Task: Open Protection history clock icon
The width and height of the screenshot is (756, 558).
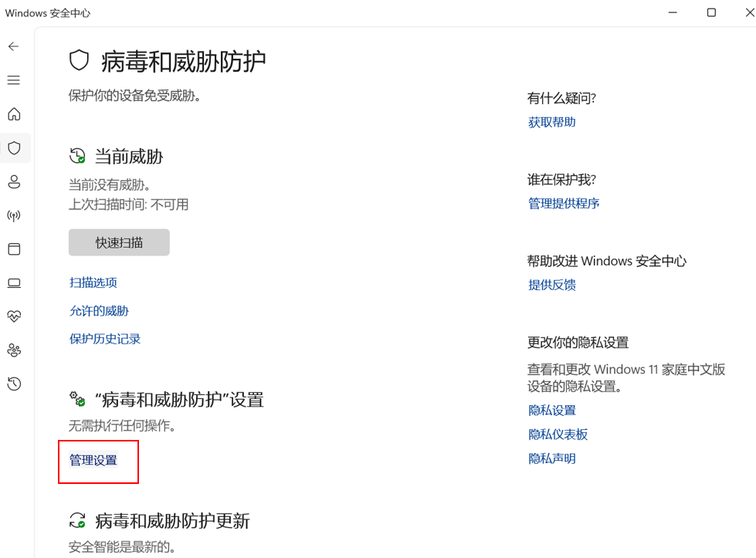Action: pyautogui.click(x=14, y=384)
